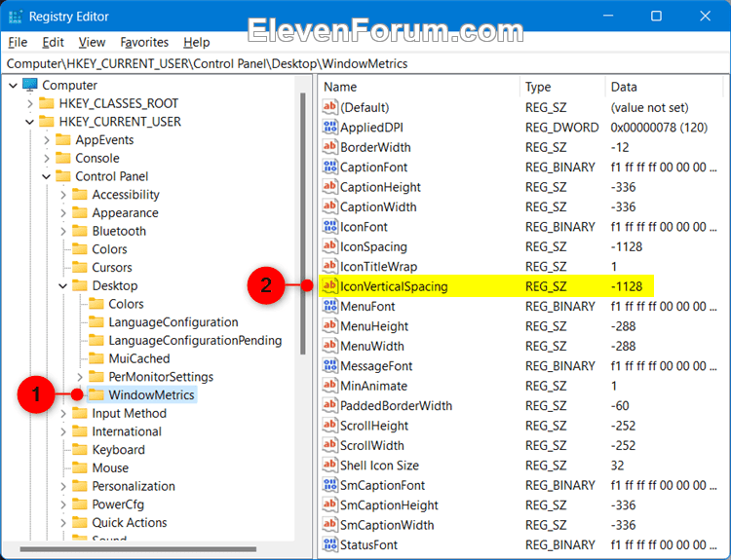Open the File menu
Viewport: 731px width, 560px height.
(18, 43)
